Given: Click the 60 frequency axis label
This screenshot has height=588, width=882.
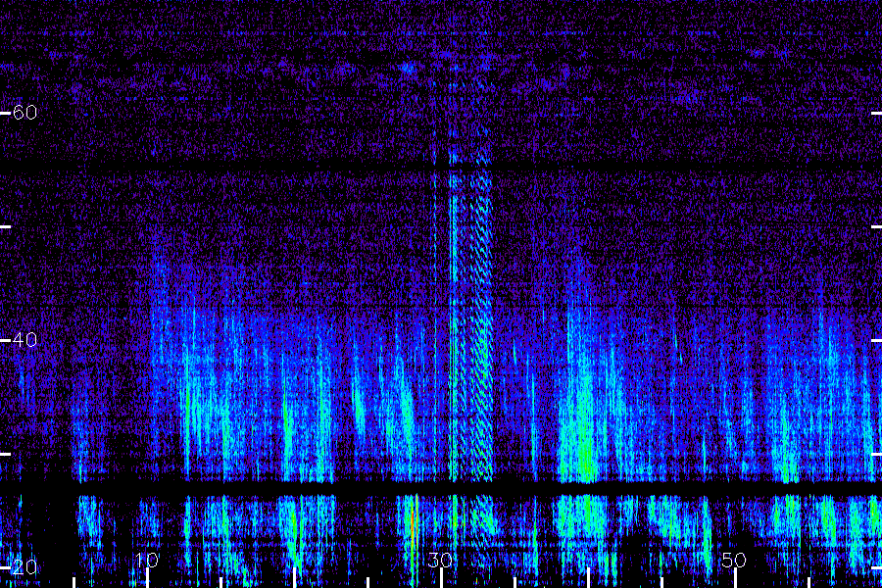Looking at the screenshot, I should [24, 113].
